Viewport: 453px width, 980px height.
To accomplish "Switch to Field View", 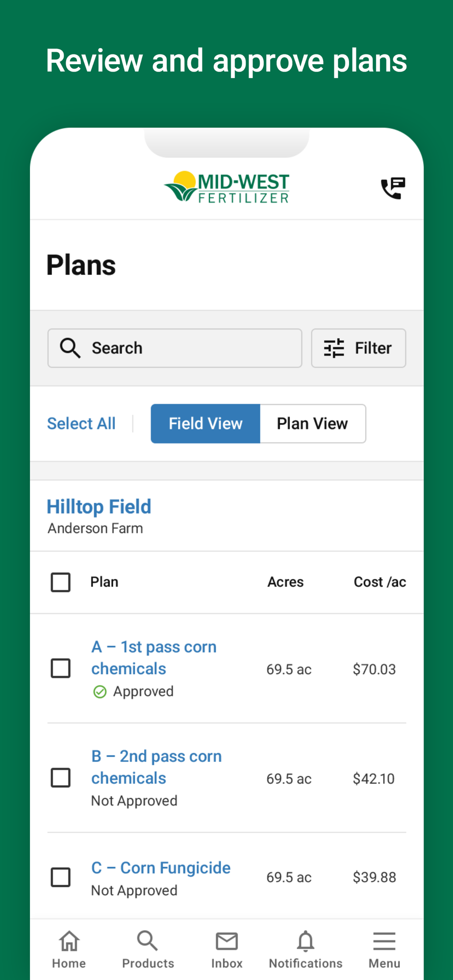I will pos(205,424).
